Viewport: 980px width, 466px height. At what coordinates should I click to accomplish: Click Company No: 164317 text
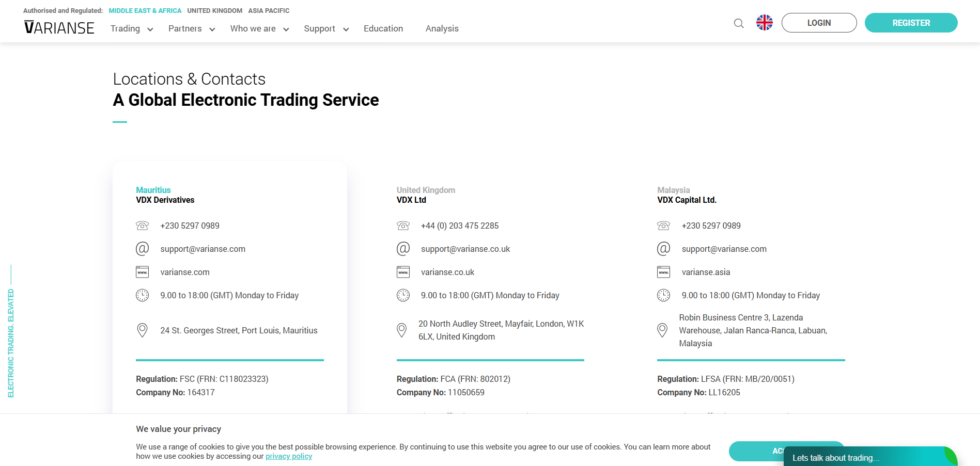click(x=175, y=392)
